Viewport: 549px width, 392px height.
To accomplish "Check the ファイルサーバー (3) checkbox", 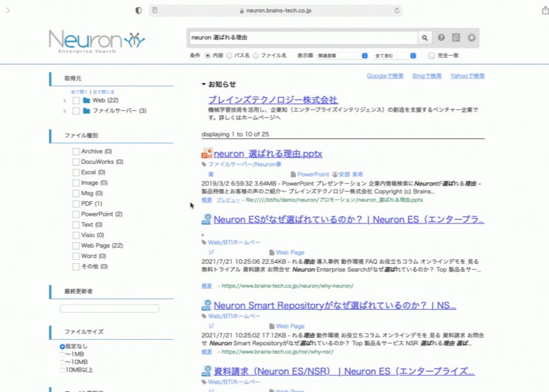I will 76,111.
